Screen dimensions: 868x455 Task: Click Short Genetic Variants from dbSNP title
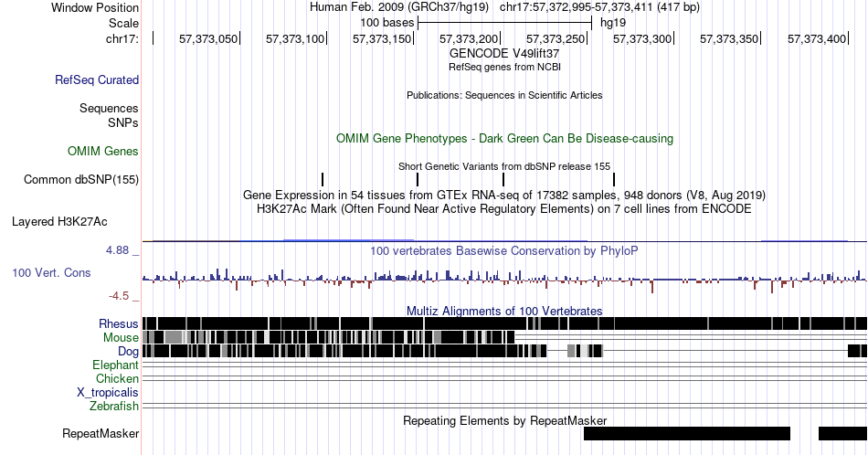click(x=504, y=166)
